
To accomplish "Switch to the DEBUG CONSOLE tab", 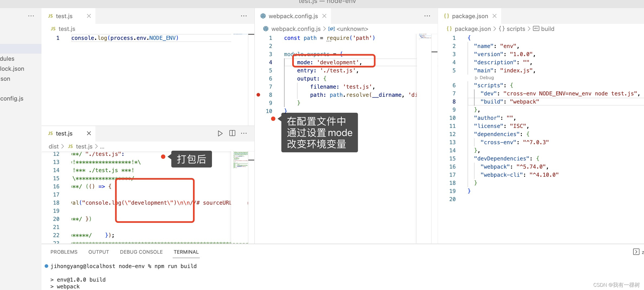I will 141,252.
